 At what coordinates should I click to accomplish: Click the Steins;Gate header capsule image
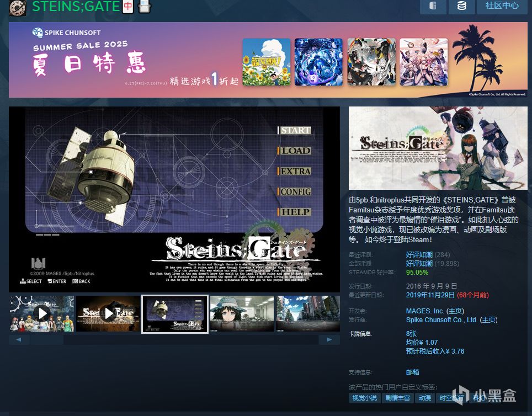pos(438,148)
